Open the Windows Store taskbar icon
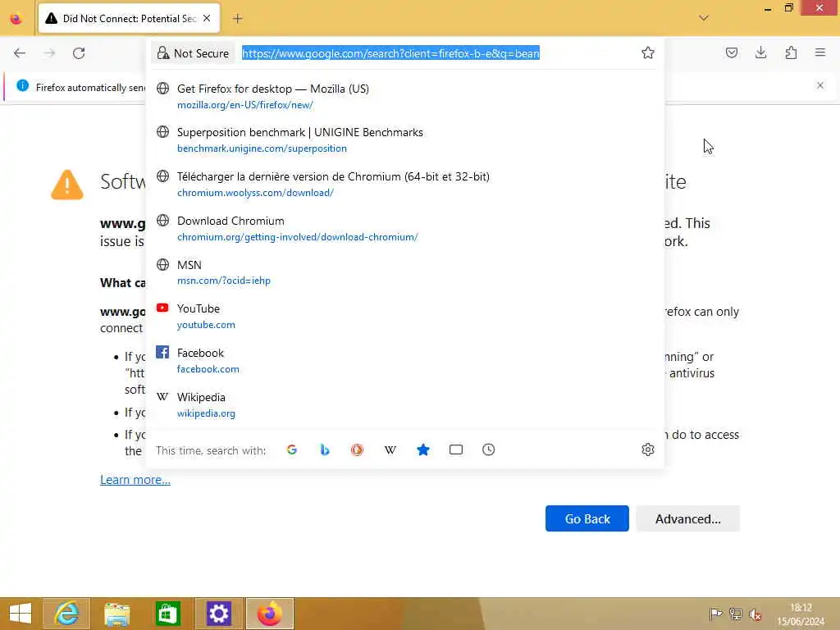 (x=167, y=614)
